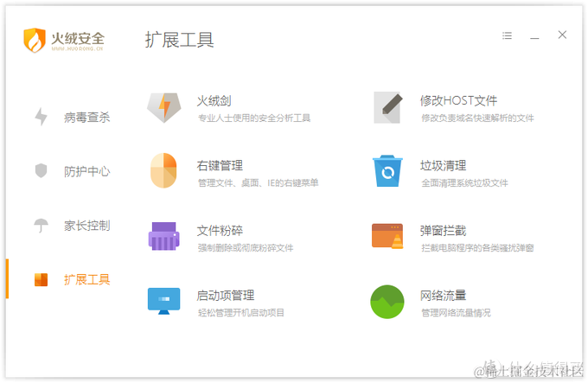Screen dimensions: 588x383
Task: Click the 火绒安全 brand name text
Action: [x=78, y=38]
